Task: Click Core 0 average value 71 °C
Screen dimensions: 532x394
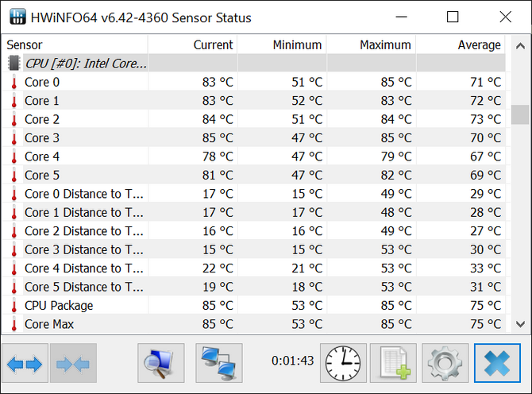Action: [x=485, y=82]
